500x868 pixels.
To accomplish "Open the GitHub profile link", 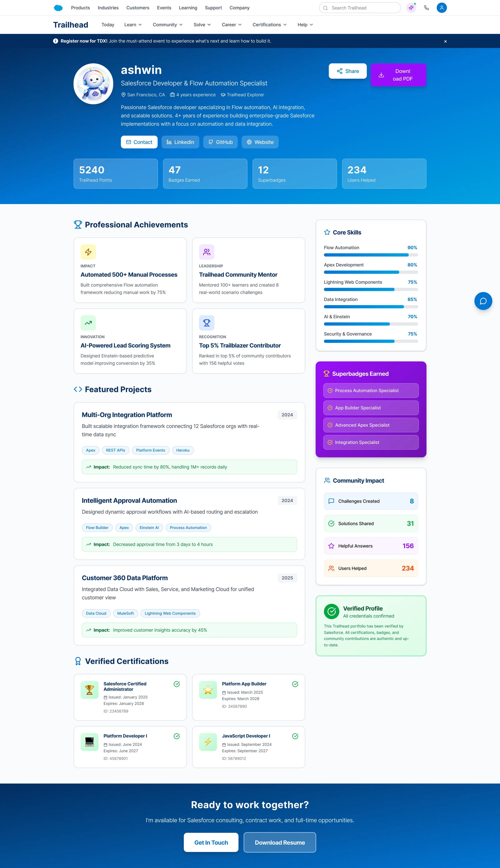I will (220, 142).
